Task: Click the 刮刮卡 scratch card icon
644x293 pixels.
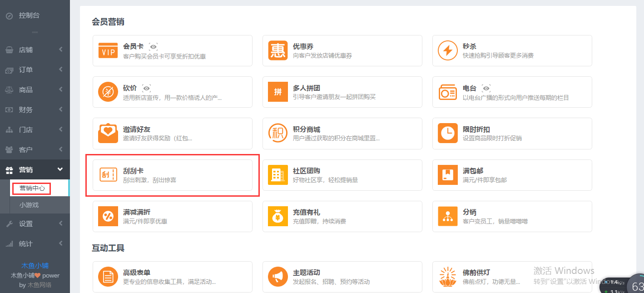Action: click(108, 175)
